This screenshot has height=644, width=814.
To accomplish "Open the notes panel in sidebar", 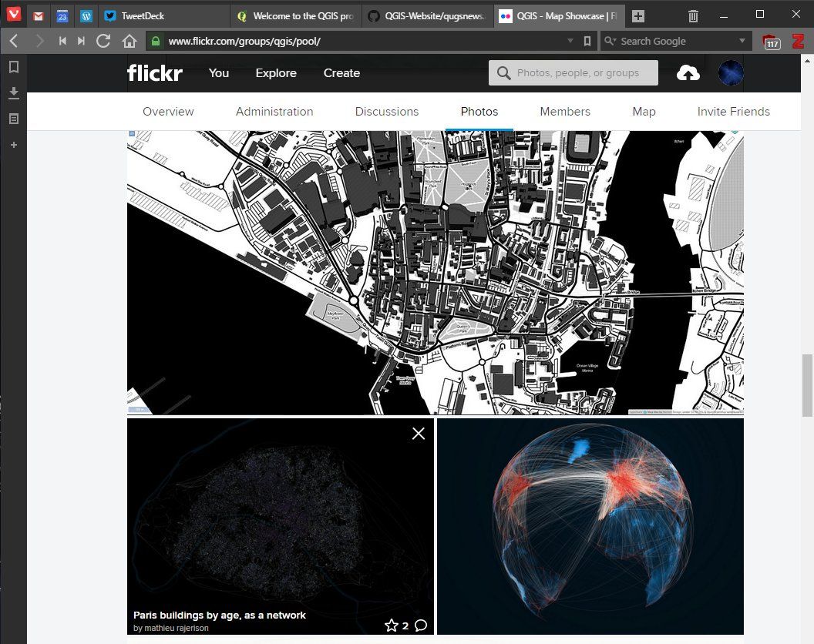I will (14, 119).
